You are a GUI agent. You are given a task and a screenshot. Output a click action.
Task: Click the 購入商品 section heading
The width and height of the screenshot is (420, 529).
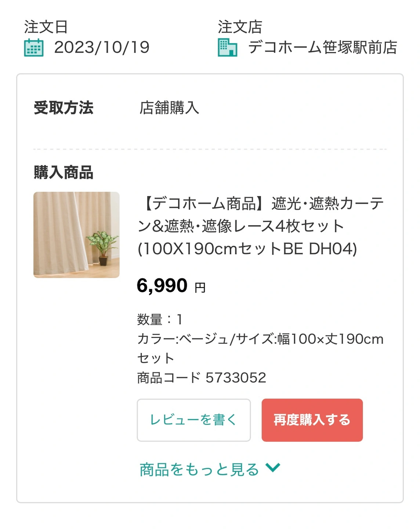(x=64, y=172)
